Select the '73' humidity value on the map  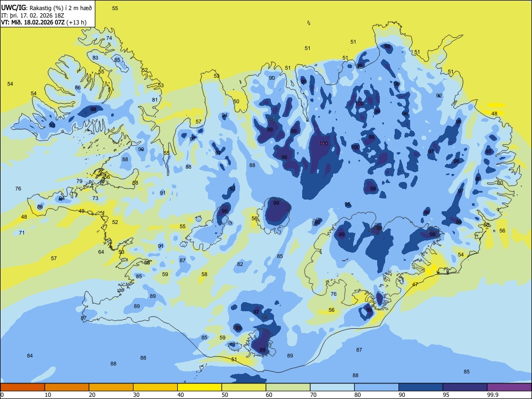pos(95,198)
